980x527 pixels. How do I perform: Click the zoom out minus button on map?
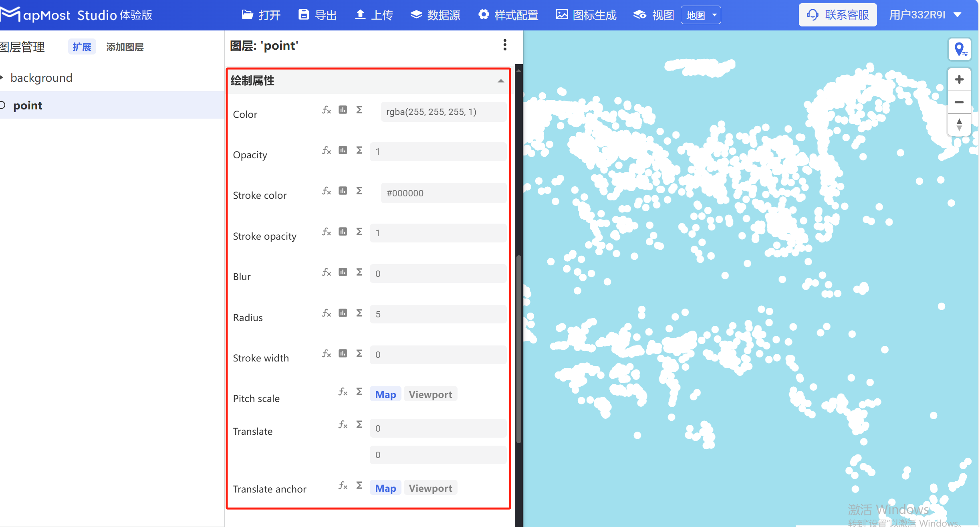959,102
